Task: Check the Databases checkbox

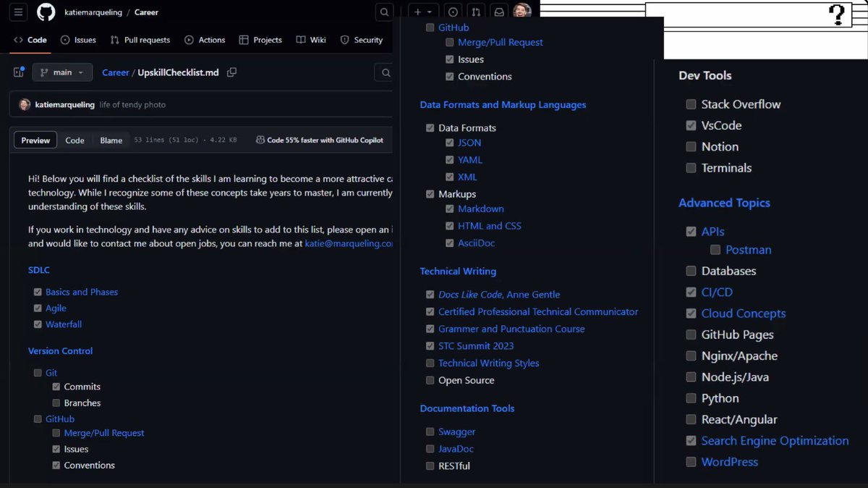Action: tap(692, 271)
